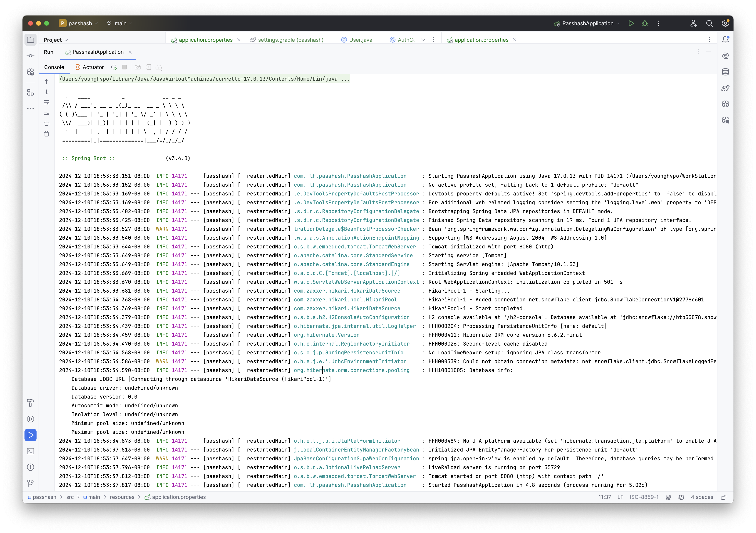Click the ISO-8859-1 encoding status widget
756x533 pixels.
click(x=644, y=497)
